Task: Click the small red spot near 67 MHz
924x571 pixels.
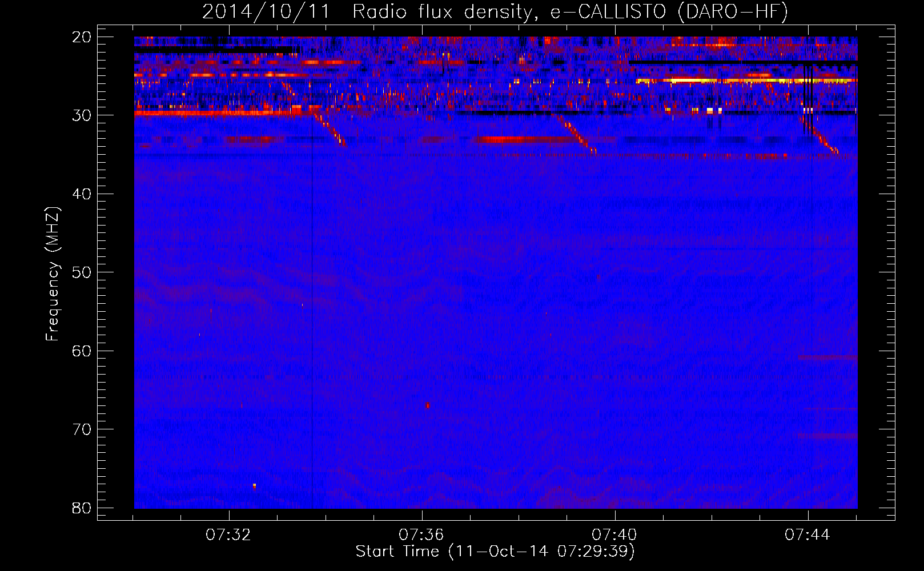Action: [427, 405]
